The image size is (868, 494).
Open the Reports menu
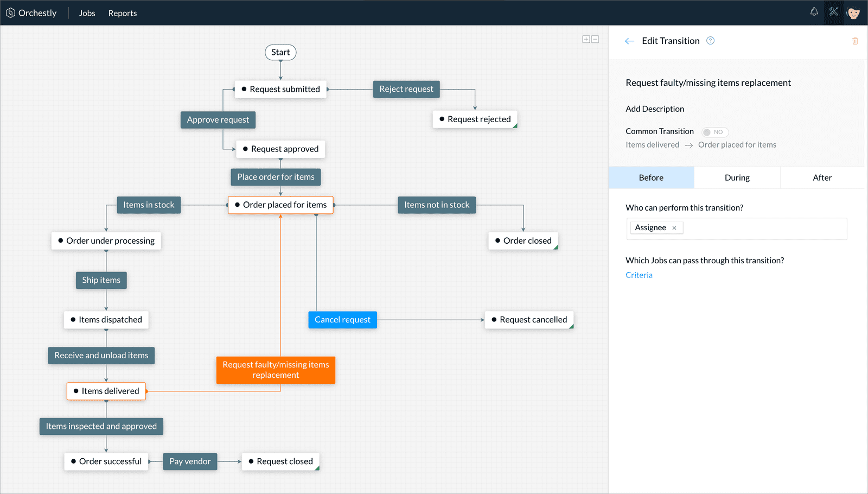coord(123,13)
